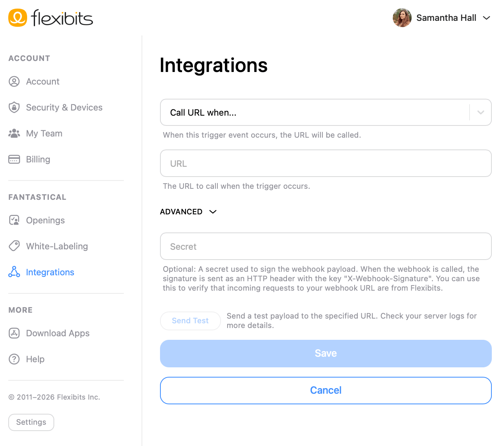Click the Integrations webhook icon
Image resolution: width=504 pixels, height=446 pixels.
tap(14, 272)
